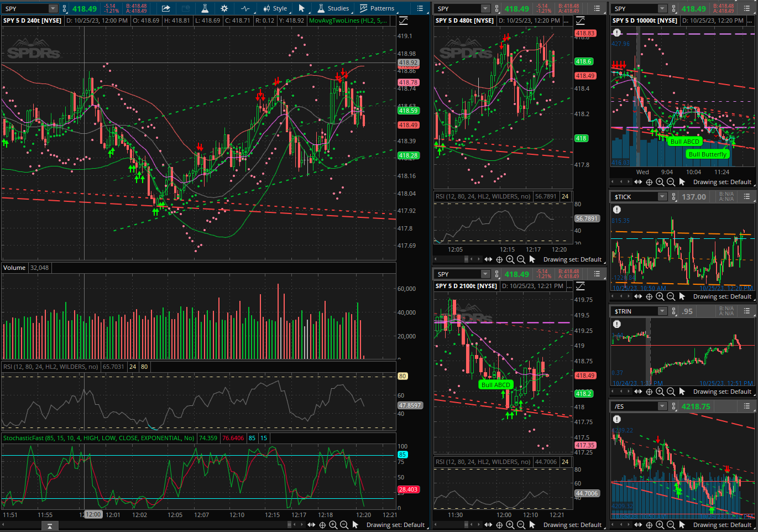Open the Studies menu
Image resolution: width=758 pixels, height=532 pixels.
pyautogui.click(x=333, y=8)
